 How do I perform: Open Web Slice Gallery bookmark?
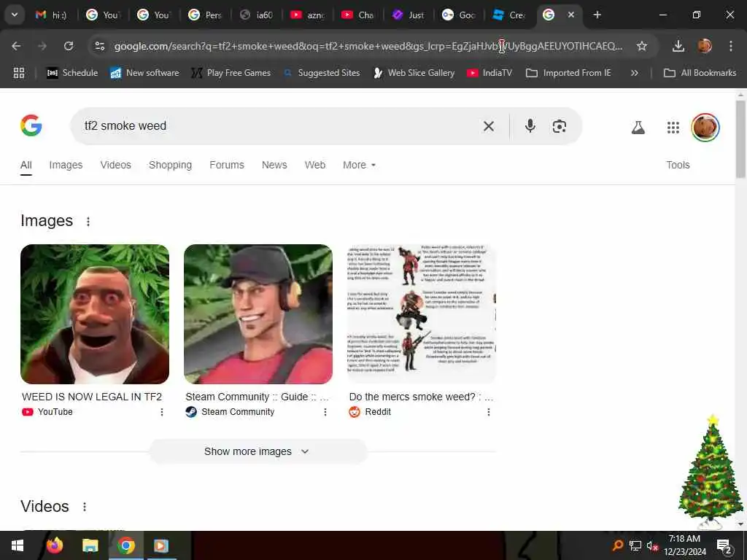(414, 73)
